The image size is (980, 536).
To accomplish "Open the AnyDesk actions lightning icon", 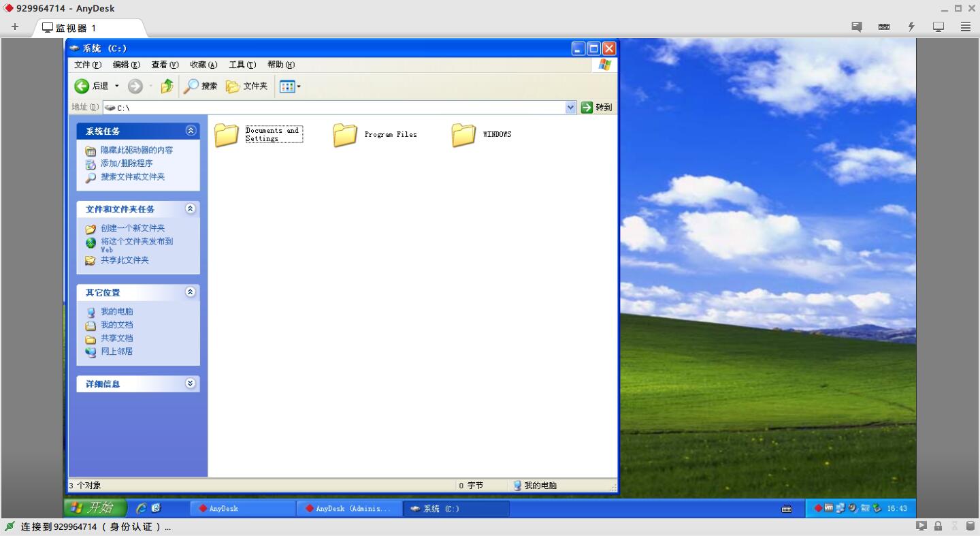I will point(911,27).
